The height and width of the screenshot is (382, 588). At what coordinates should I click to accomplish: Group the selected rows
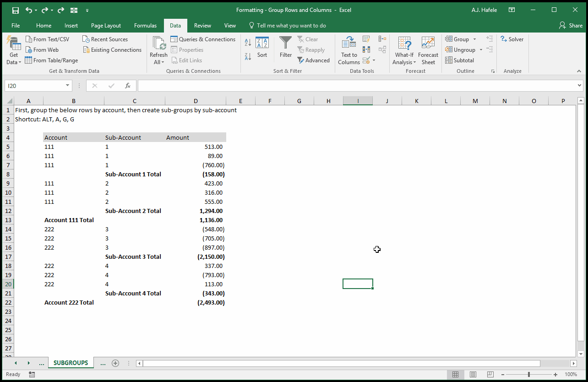(457, 39)
